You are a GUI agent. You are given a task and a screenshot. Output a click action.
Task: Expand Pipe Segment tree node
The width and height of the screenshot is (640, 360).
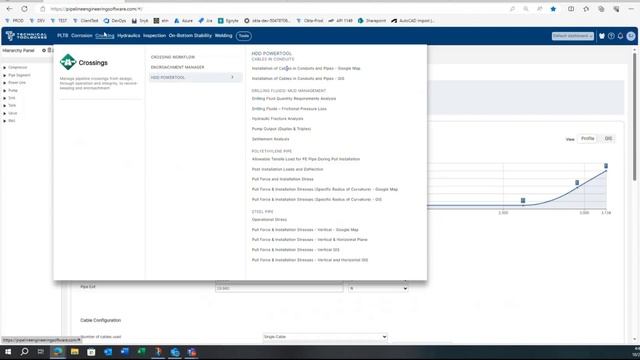4,75
